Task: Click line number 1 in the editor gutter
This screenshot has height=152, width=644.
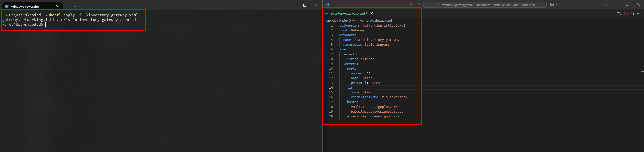Action: tap(332, 25)
